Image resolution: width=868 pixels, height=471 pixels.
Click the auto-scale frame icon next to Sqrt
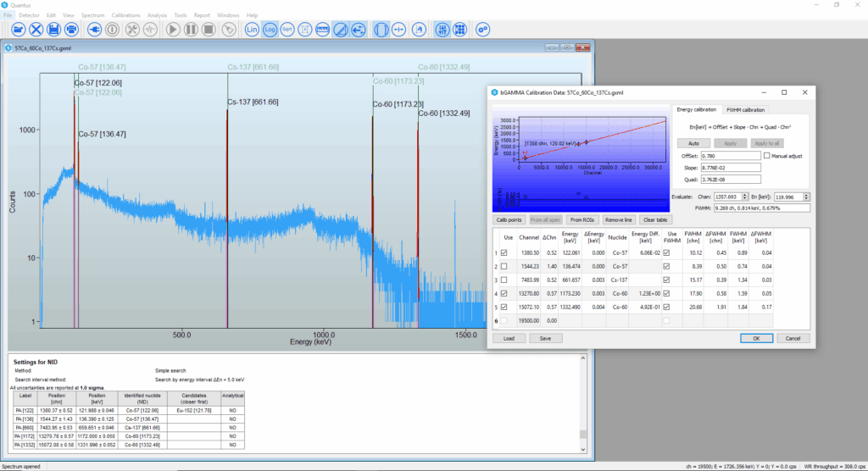305,30
